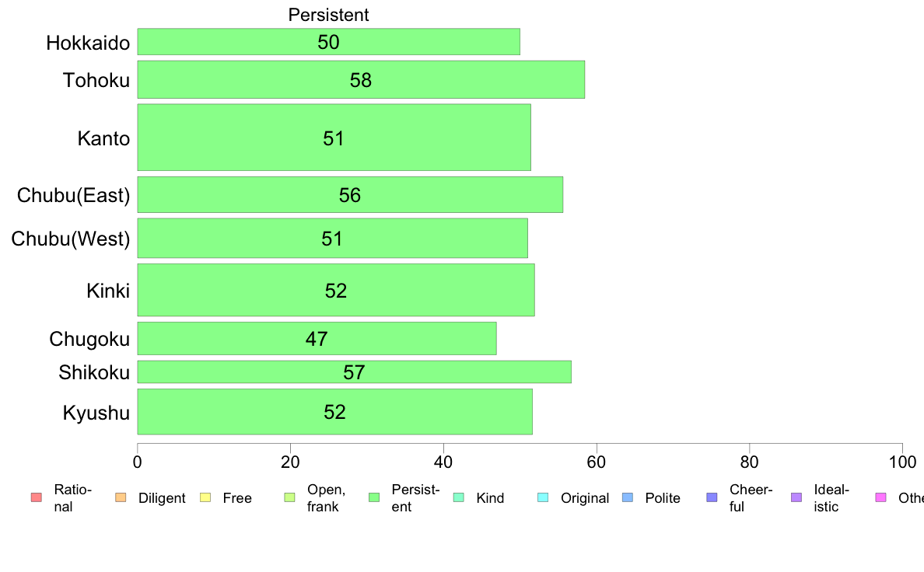The image size is (924, 572).
Task: Click the Persistent column title
Action: click(x=328, y=15)
